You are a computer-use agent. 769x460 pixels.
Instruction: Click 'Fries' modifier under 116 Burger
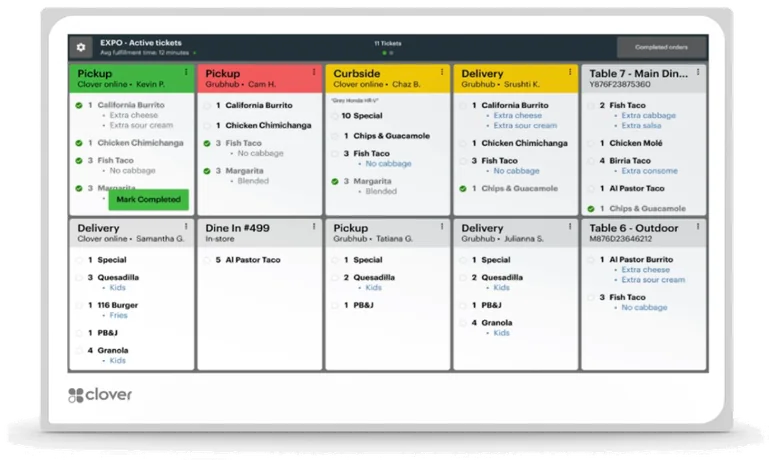118,315
